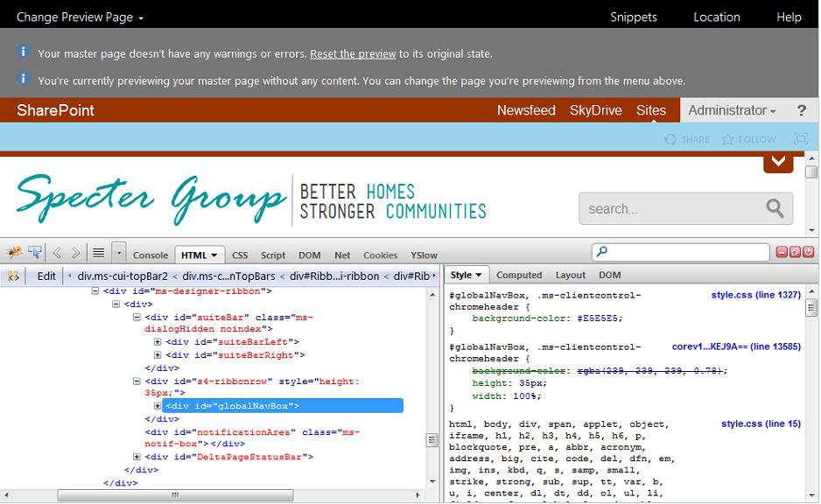Switch to the CSS tab
This screenshot has height=504, width=821.
[240, 255]
